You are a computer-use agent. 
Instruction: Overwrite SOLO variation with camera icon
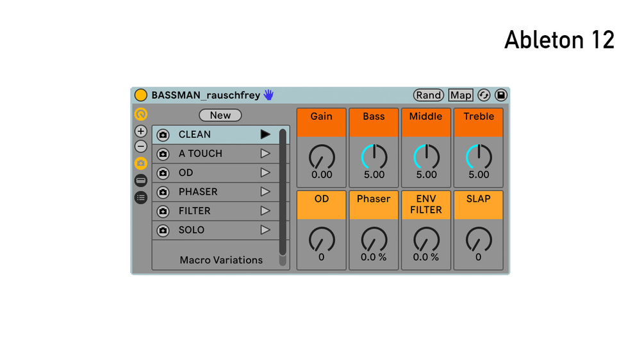point(163,230)
